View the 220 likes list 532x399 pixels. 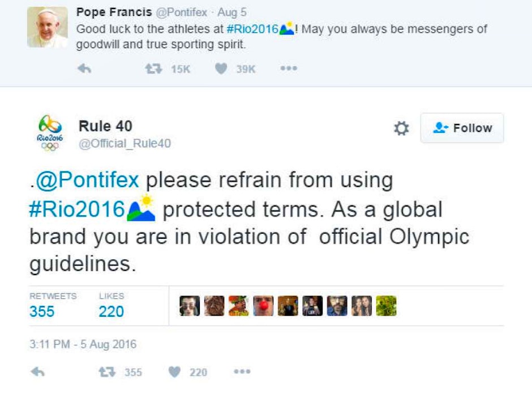click(x=111, y=311)
